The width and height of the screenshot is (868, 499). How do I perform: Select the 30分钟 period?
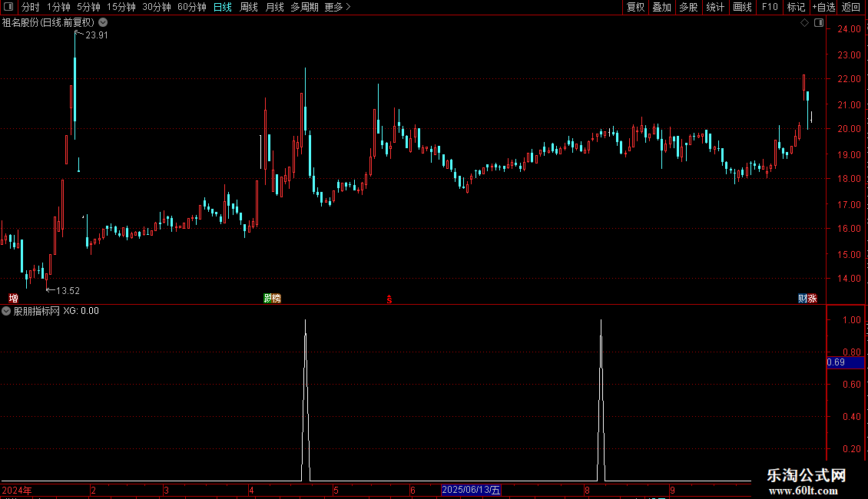(x=157, y=7)
